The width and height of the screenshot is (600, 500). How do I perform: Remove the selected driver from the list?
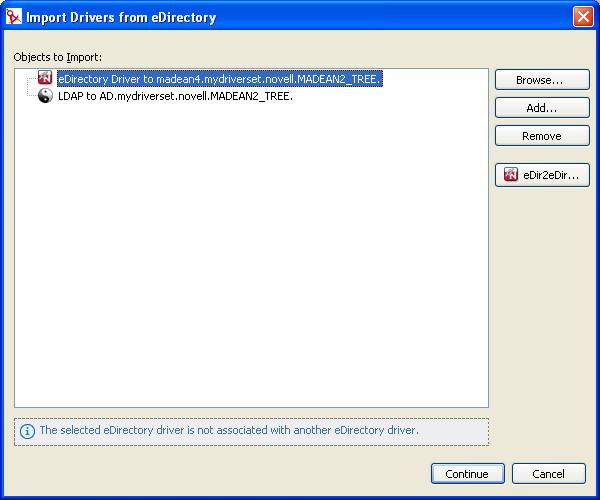(x=542, y=136)
